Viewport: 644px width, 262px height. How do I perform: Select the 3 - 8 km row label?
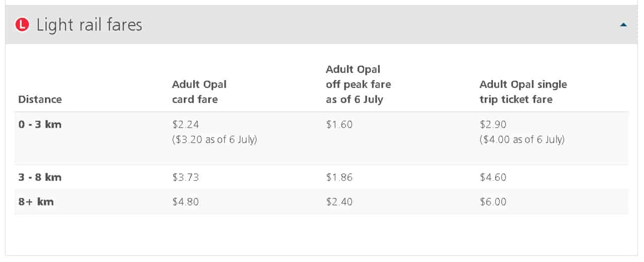(x=40, y=177)
